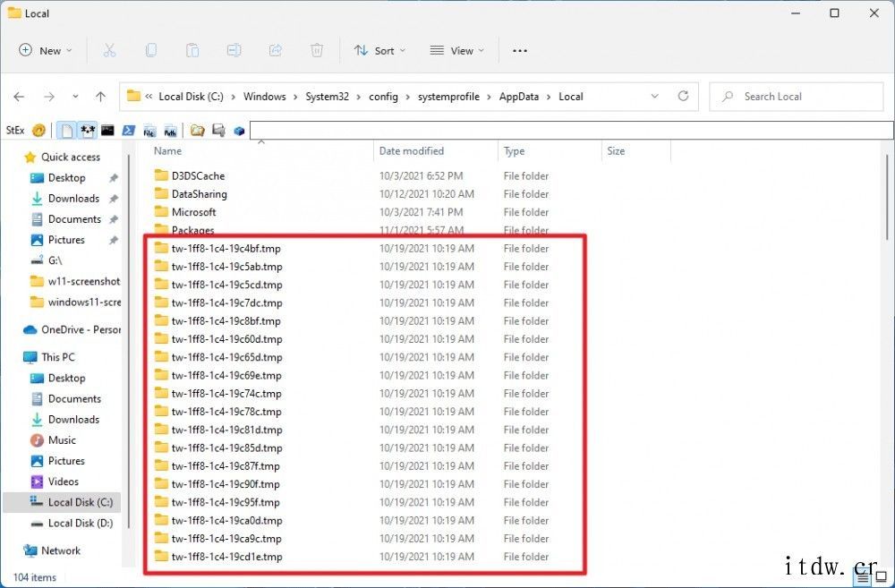Open the See more three-dots menu

coord(519,51)
